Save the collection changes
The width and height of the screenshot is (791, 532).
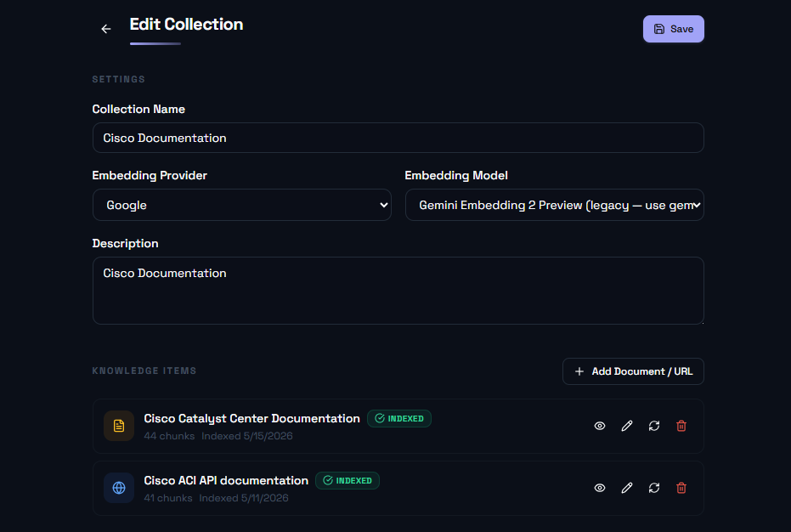tap(673, 29)
